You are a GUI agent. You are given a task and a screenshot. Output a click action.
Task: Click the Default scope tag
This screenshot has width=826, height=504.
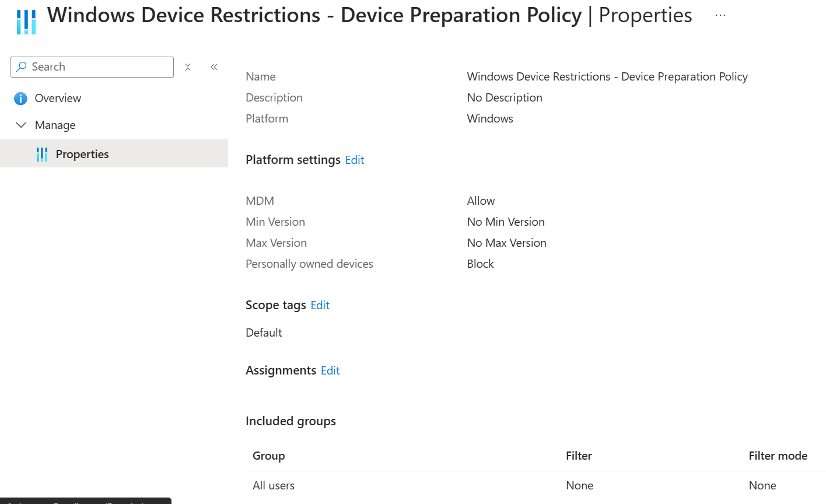tap(264, 332)
